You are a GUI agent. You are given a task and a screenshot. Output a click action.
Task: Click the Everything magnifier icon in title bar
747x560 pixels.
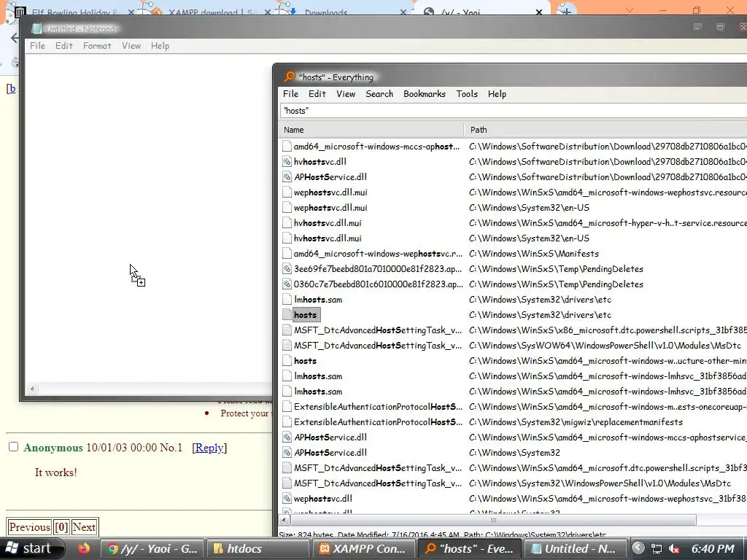290,77
